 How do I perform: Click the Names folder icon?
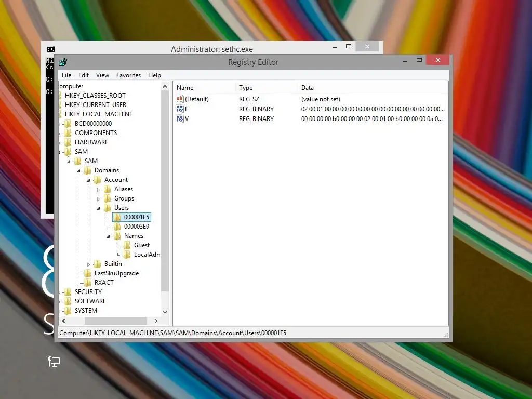[117, 235]
